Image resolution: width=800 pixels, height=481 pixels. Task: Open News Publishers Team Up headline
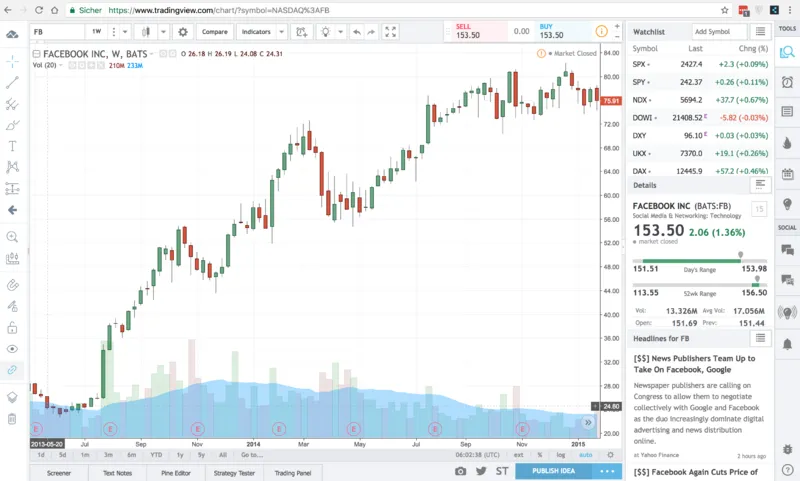694,364
